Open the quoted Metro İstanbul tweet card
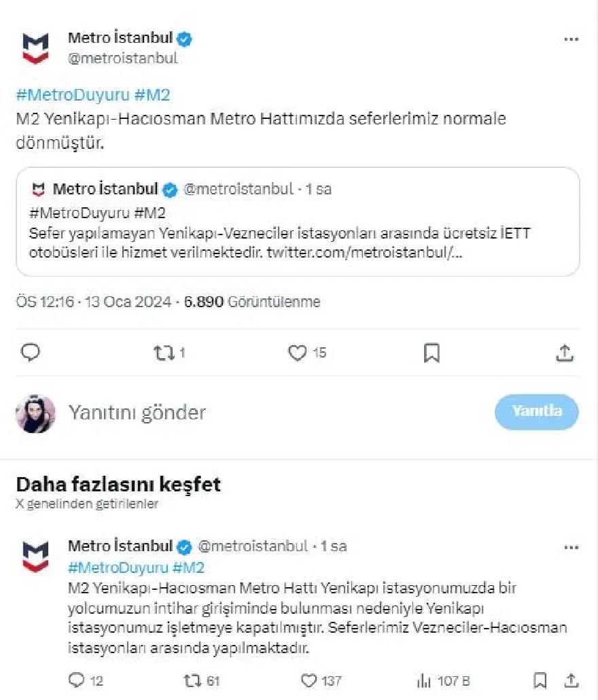 click(298, 222)
